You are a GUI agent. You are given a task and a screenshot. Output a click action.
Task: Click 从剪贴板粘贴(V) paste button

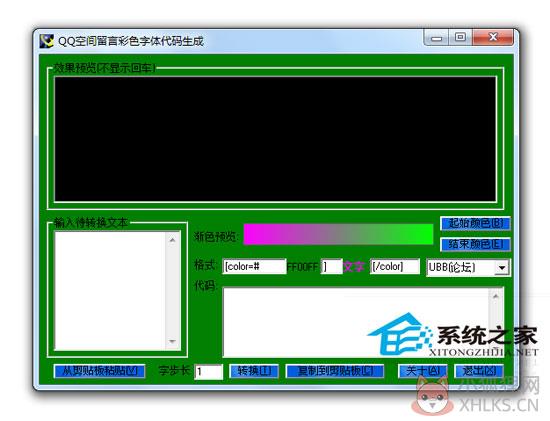99,371
